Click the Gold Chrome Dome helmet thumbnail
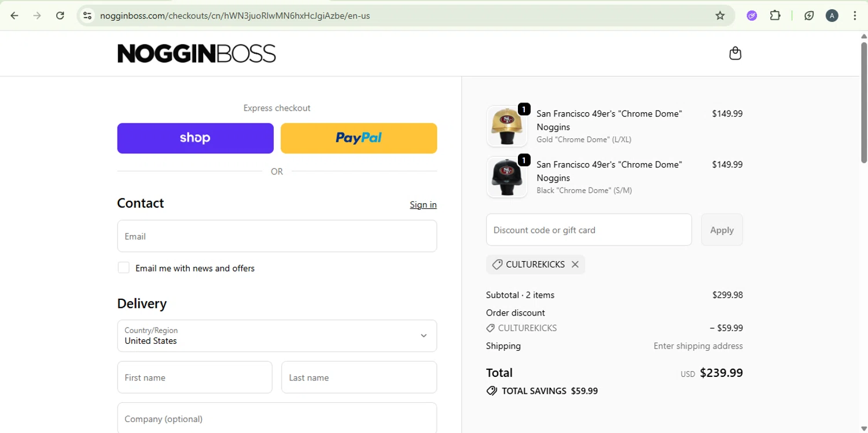The height and width of the screenshot is (433, 868). [x=507, y=126]
